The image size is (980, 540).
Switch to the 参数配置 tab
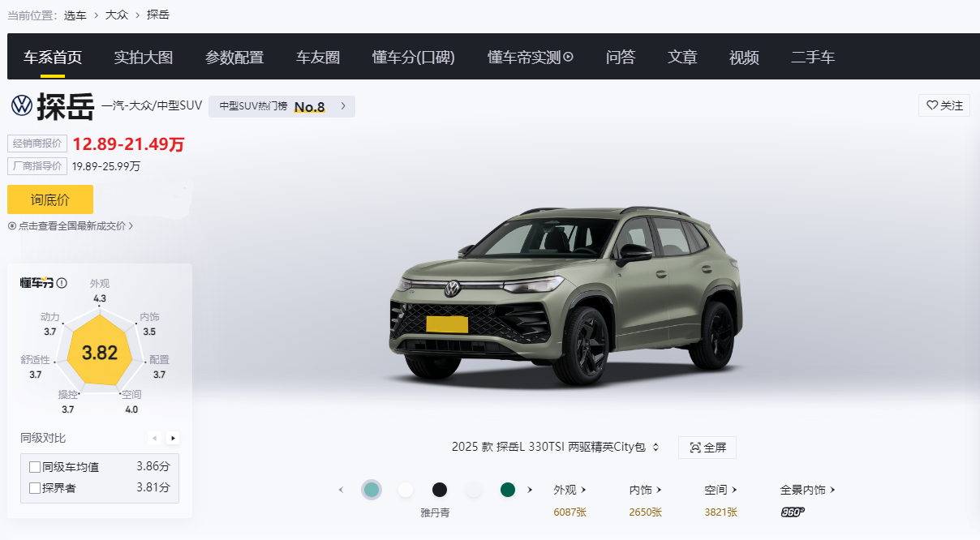click(234, 58)
